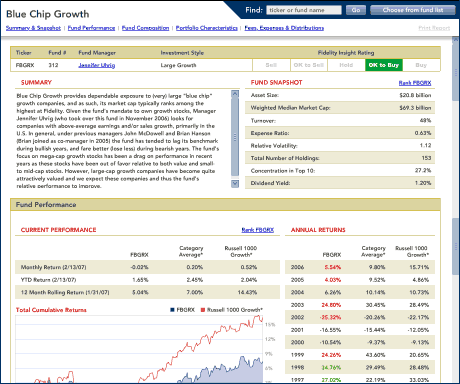Click the summary scroll up arrow
This screenshot has width=460, height=384.
pyautogui.click(x=235, y=94)
